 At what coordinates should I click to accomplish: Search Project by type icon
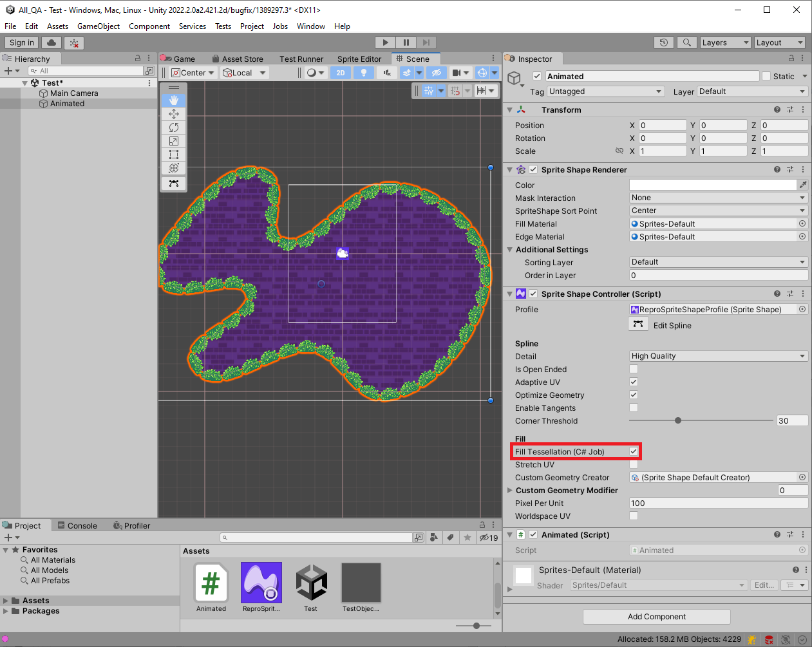pyautogui.click(x=434, y=538)
